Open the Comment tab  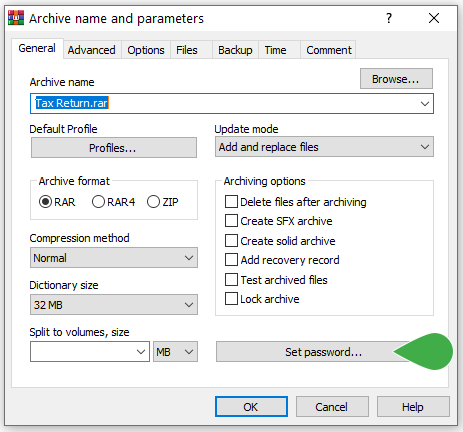[329, 50]
